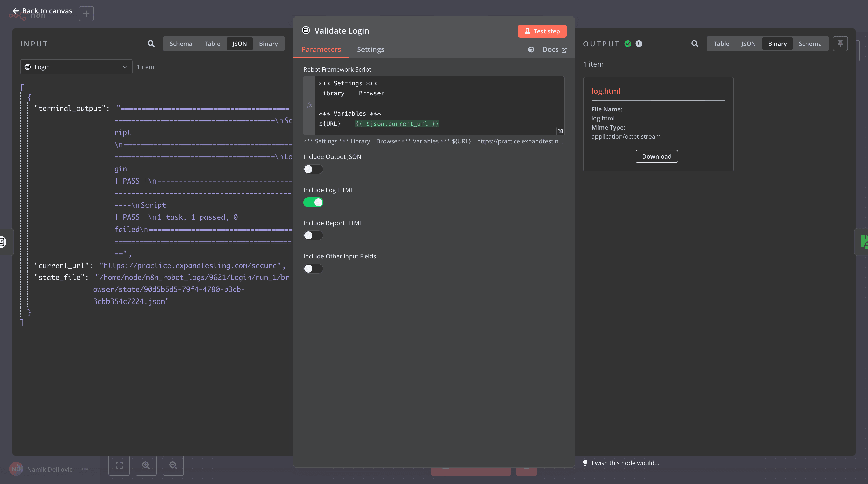Screen dimensions: 868x484
Task: Download the log.html file
Action: [x=656, y=156]
